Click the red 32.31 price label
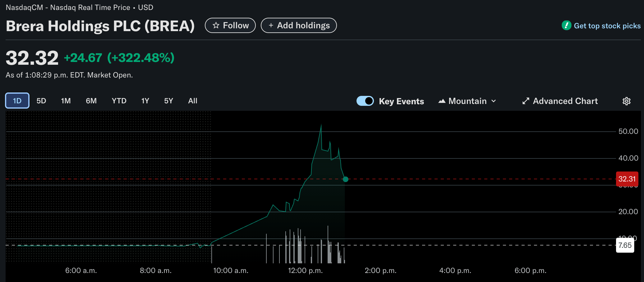 pyautogui.click(x=627, y=179)
